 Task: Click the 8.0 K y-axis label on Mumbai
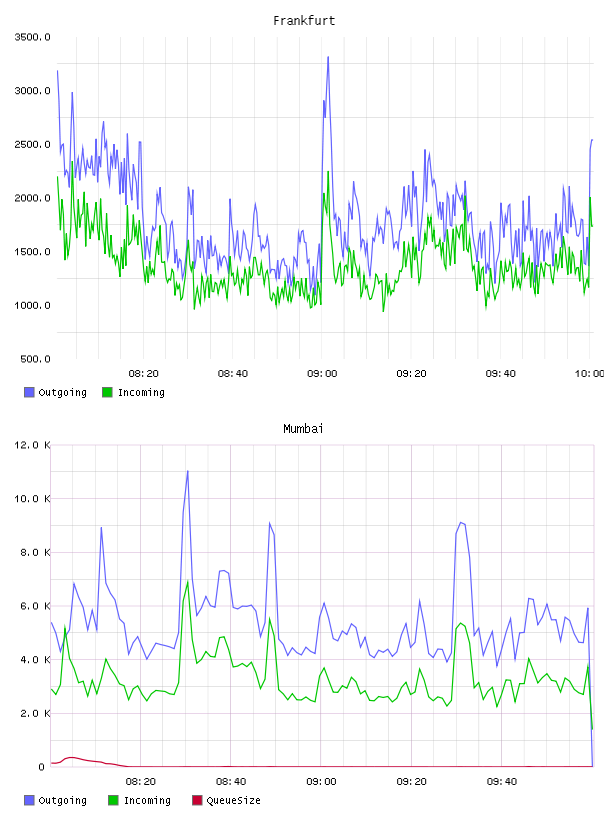35,552
